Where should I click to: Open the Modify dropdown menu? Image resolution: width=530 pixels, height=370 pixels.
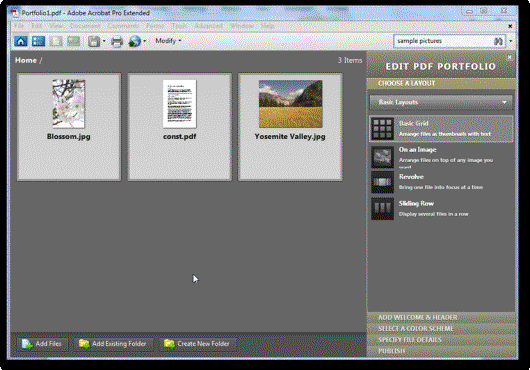[168, 41]
